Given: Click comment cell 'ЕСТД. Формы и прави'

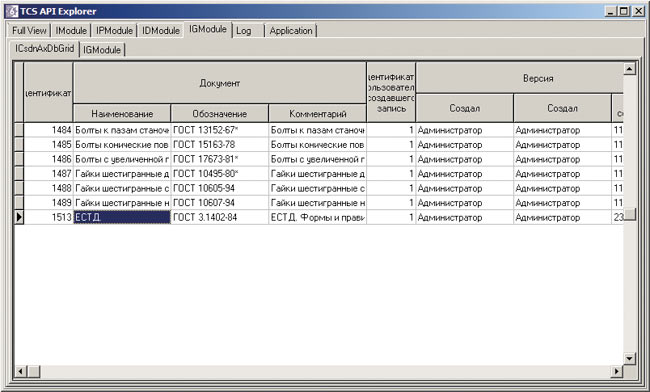Looking at the screenshot, I should click(318, 217).
